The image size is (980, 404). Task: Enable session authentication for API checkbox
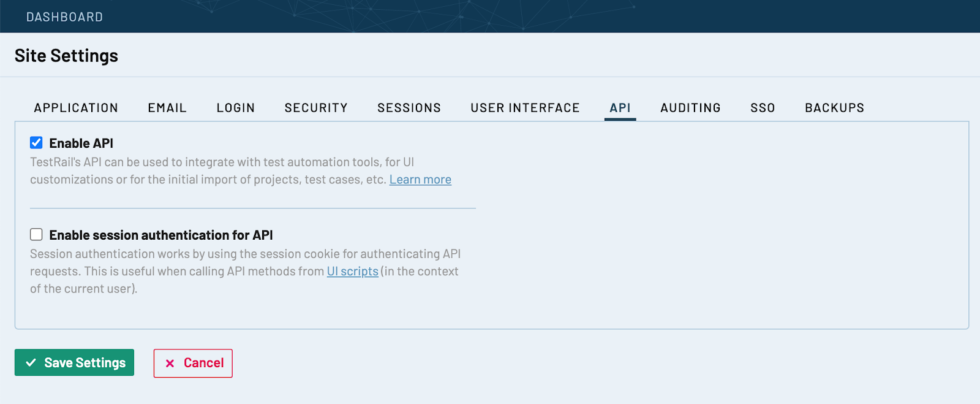tap(37, 235)
